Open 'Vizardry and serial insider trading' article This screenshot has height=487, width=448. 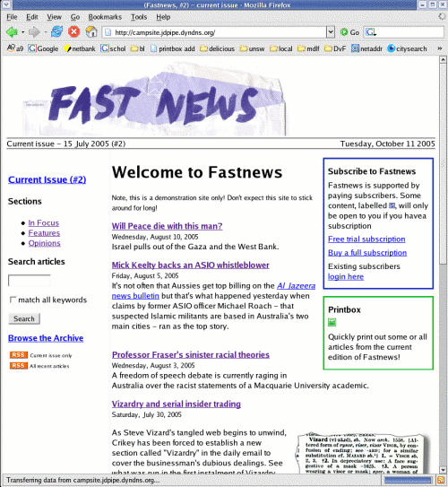click(x=177, y=404)
